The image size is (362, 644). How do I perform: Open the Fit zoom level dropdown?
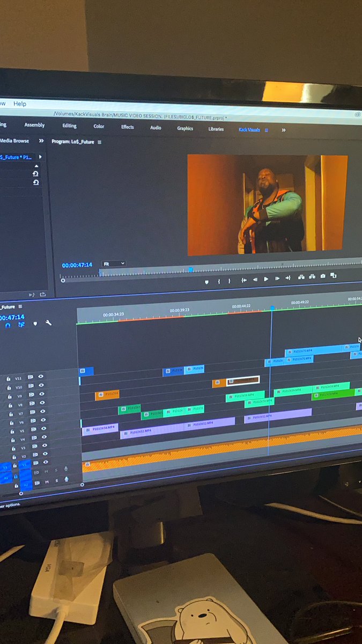click(114, 264)
